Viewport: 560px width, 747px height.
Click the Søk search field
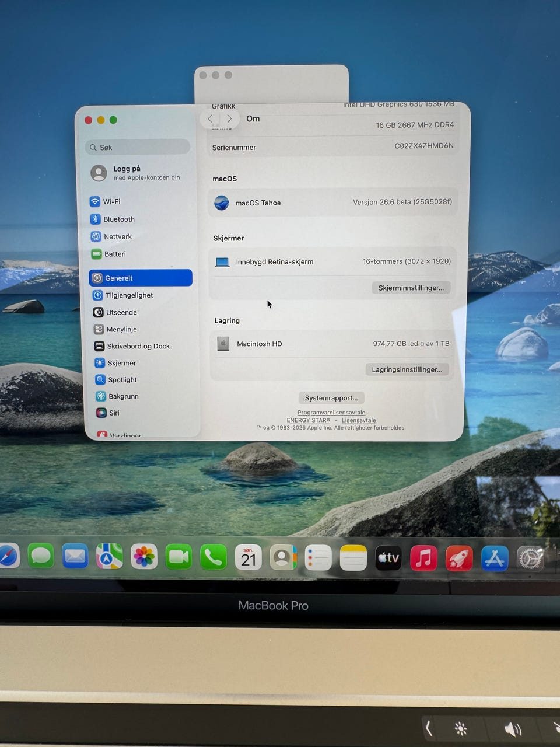[x=138, y=147]
